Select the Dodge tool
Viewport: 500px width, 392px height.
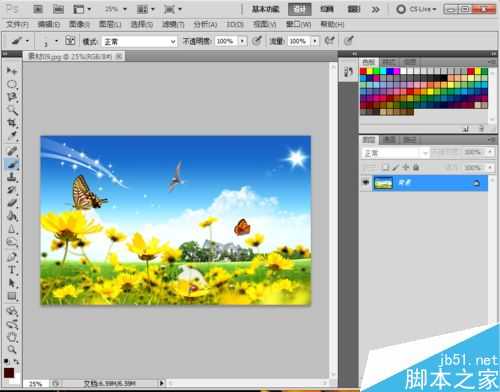[x=12, y=242]
